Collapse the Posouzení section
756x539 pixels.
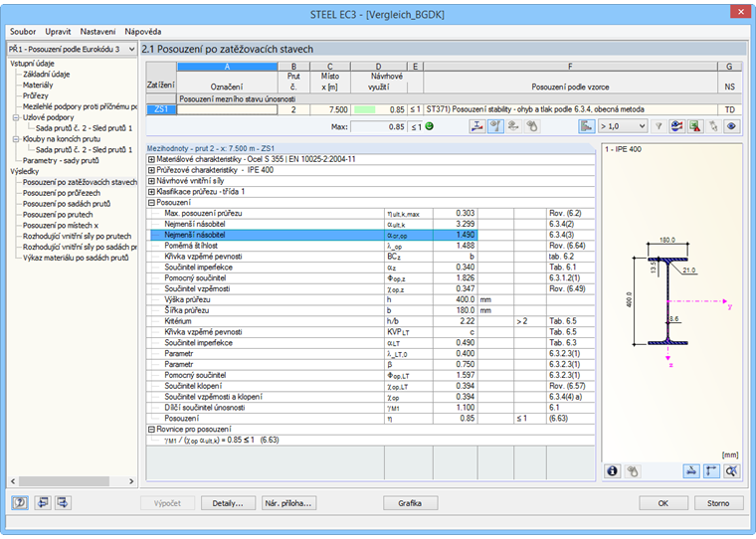[x=150, y=202]
